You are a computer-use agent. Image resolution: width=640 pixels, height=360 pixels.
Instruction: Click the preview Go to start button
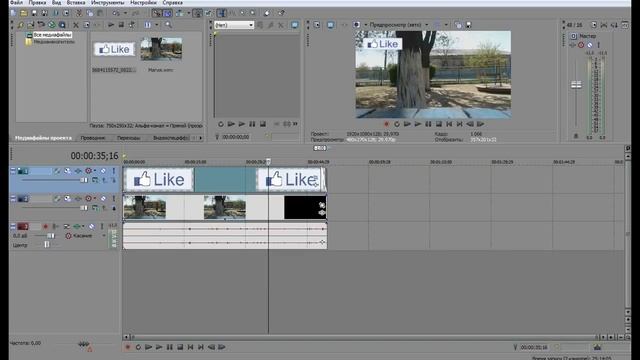449,124
